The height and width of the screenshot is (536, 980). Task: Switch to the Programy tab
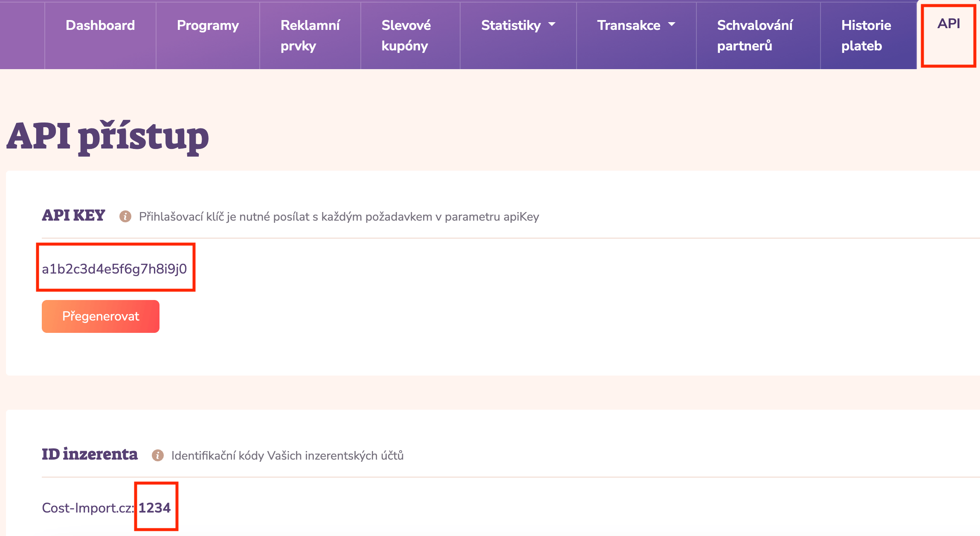coord(208,26)
